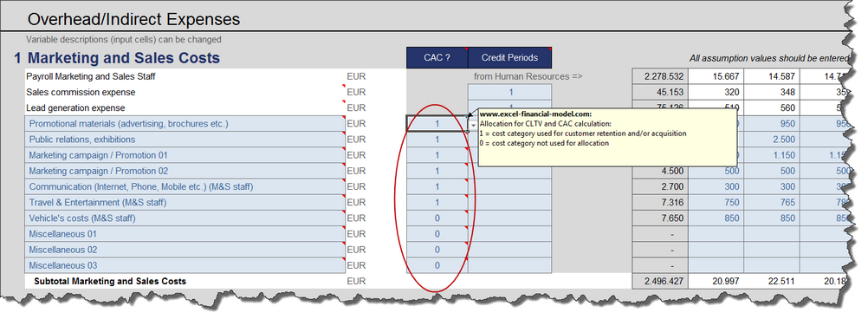Image resolution: width=868 pixels, height=319 pixels.
Task: Select Credit Periods cell for Sales commission expense
Action: tap(510, 92)
